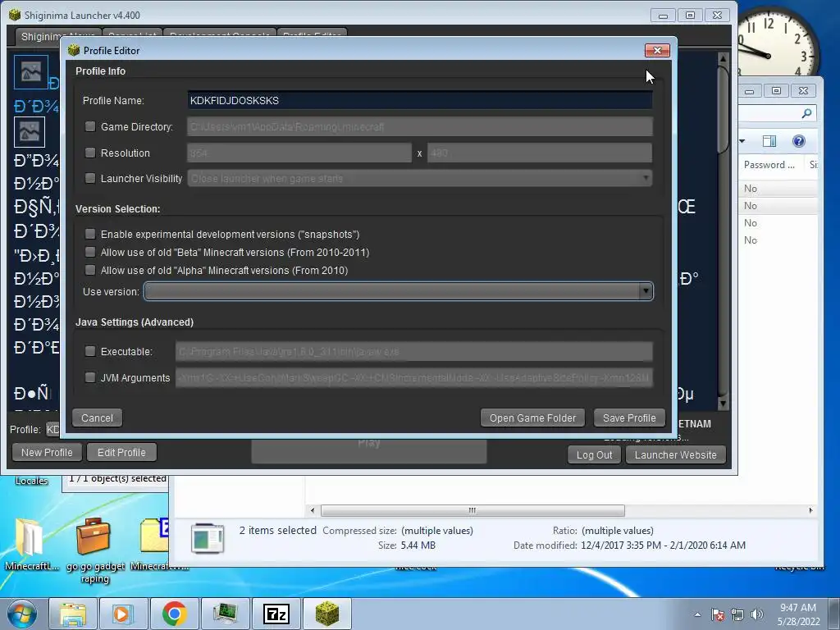Click the second broken image thumbnail in news

click(x=30, y=132)
